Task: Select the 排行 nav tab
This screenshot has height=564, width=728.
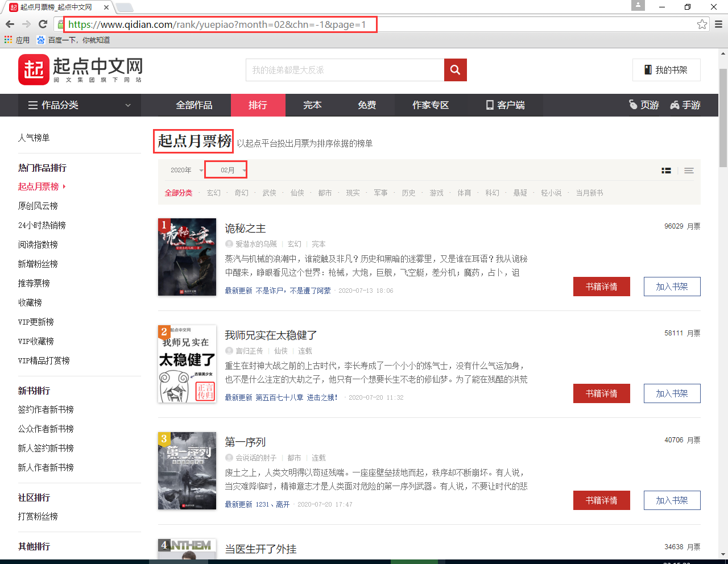Action: click(258, 105)
